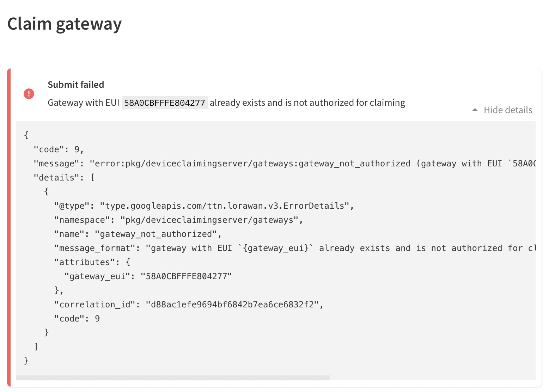Collapse details using the caret arrow

[x=475, y=110]
